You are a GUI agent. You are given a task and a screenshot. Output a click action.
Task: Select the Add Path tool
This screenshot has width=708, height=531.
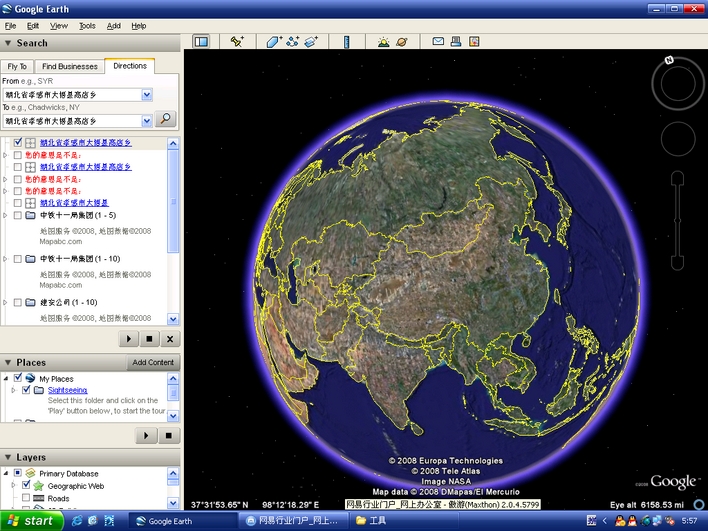292,42
